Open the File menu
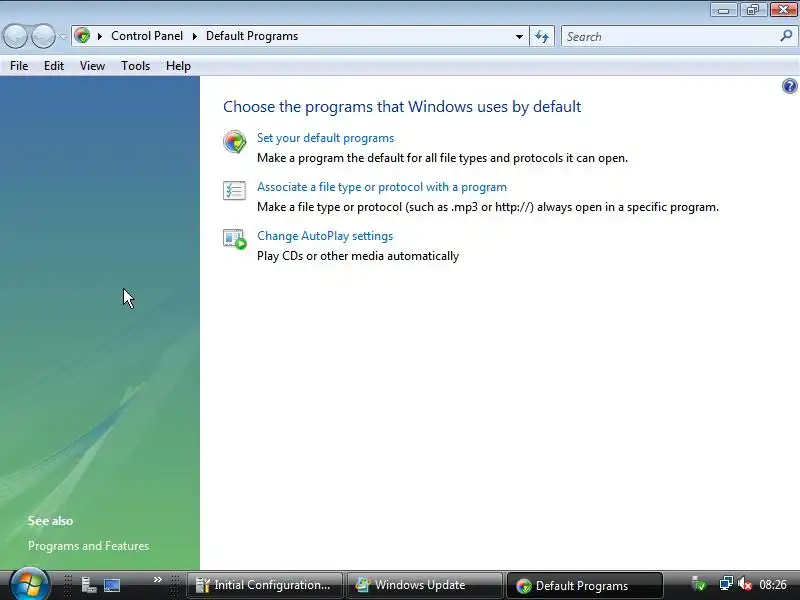800x600 pixels. coord(19,66)
